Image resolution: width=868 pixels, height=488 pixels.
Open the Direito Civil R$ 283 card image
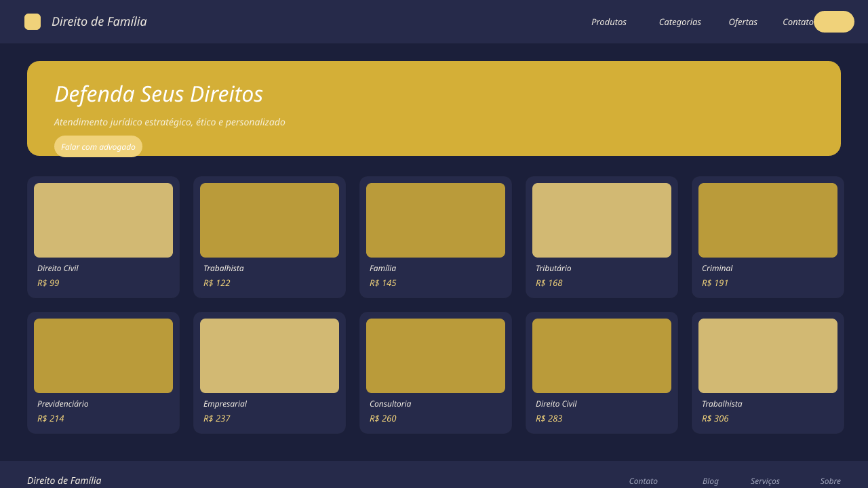tap(601, 356)
